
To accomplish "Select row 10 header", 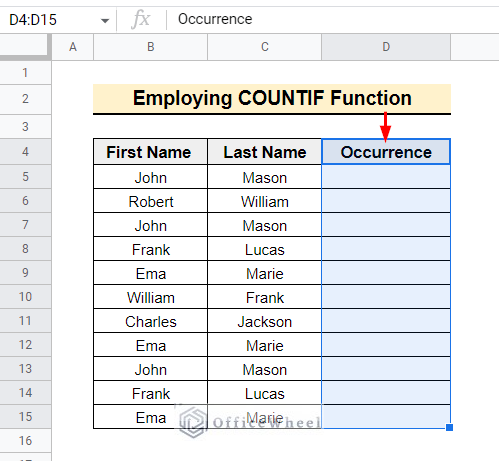I will 25,297.
